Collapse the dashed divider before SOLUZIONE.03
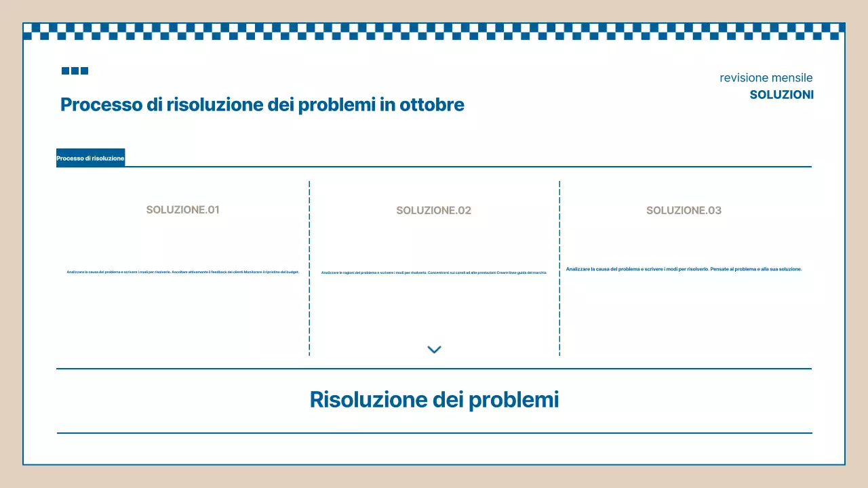This screenshot has height=488, width=868. pos(559,268)
